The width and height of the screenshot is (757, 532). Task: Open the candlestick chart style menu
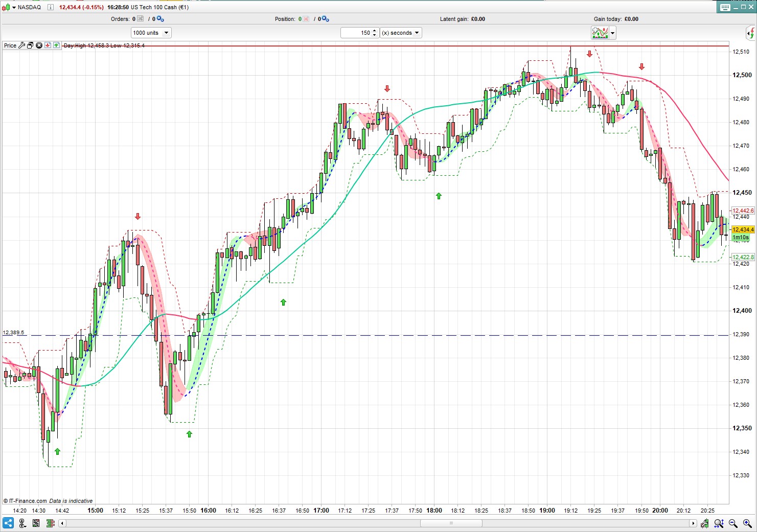coord(9,7)
